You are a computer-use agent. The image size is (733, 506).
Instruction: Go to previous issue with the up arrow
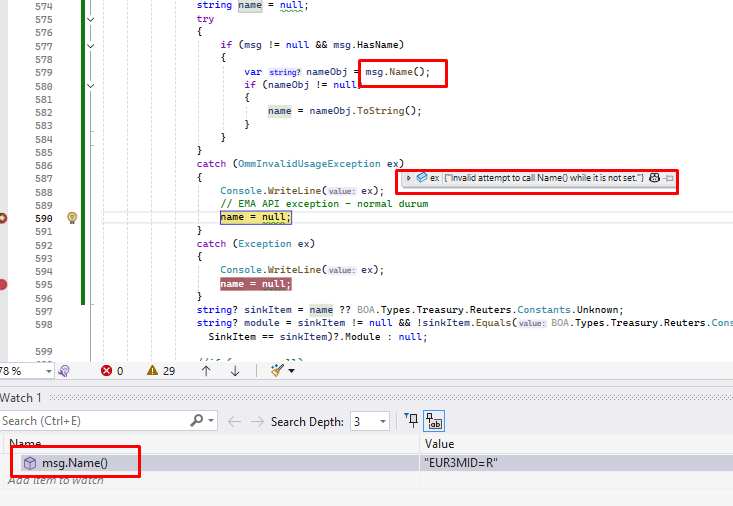206,371
